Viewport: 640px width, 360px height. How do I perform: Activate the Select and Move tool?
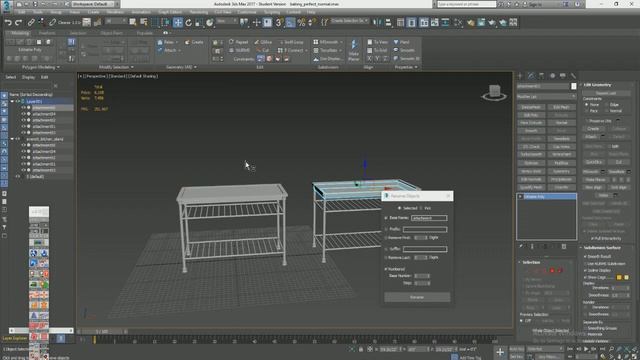click(178, 22)
